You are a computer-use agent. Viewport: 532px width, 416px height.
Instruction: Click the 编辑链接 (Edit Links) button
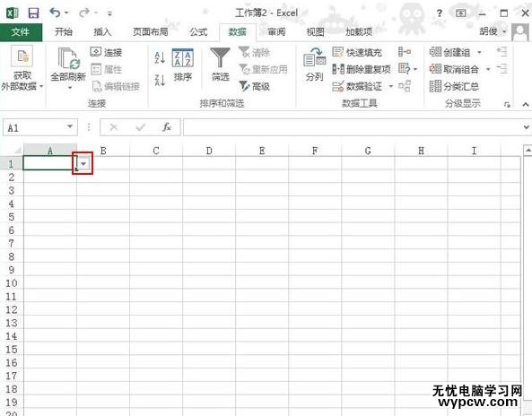[116, 86]
